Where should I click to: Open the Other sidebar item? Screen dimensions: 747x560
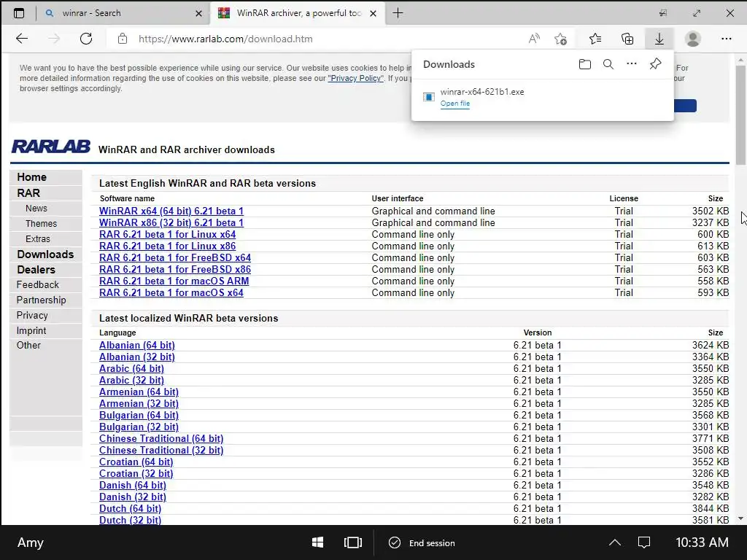click(28, 345)
